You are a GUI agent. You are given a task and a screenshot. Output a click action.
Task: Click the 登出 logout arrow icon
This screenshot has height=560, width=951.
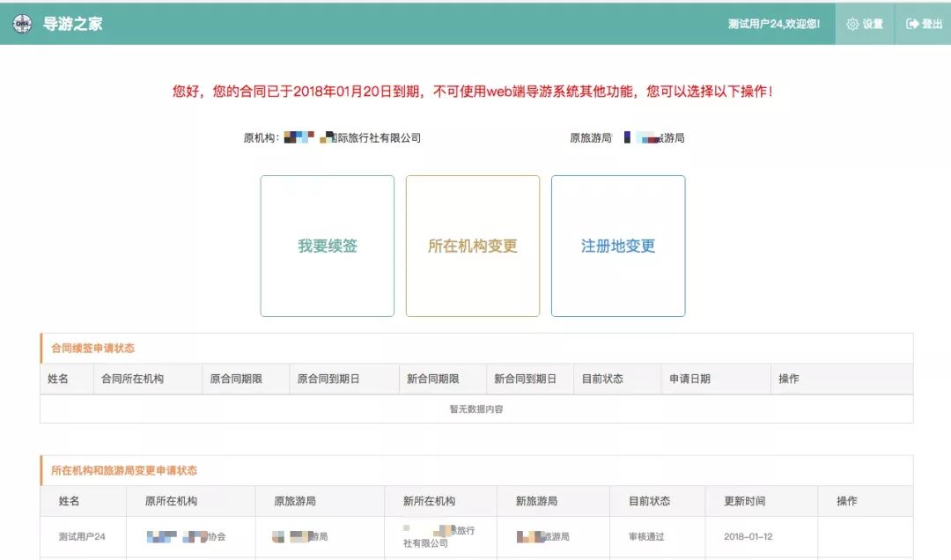click(911, 24)
